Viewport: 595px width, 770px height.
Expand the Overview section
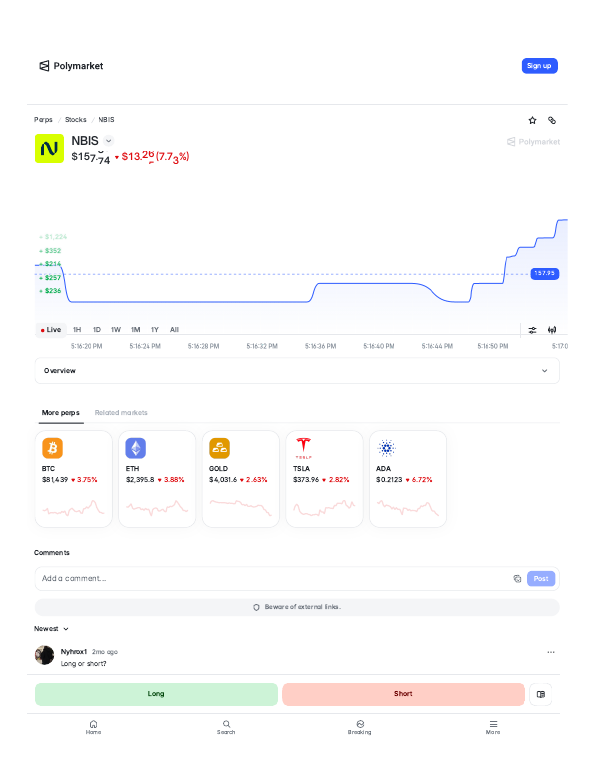point(297,371)
